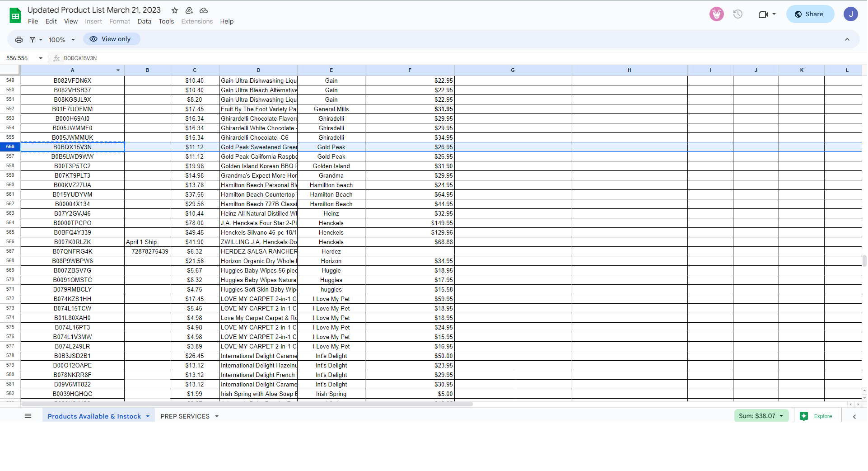
Task: Select the Grandma's Expect More cell
Action: (x=258, y=176)
